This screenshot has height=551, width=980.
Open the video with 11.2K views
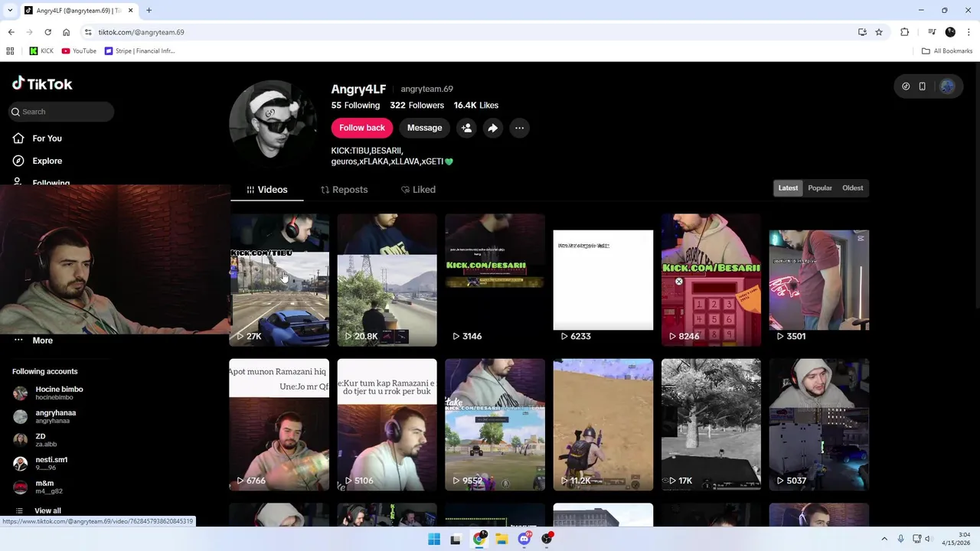603,425
